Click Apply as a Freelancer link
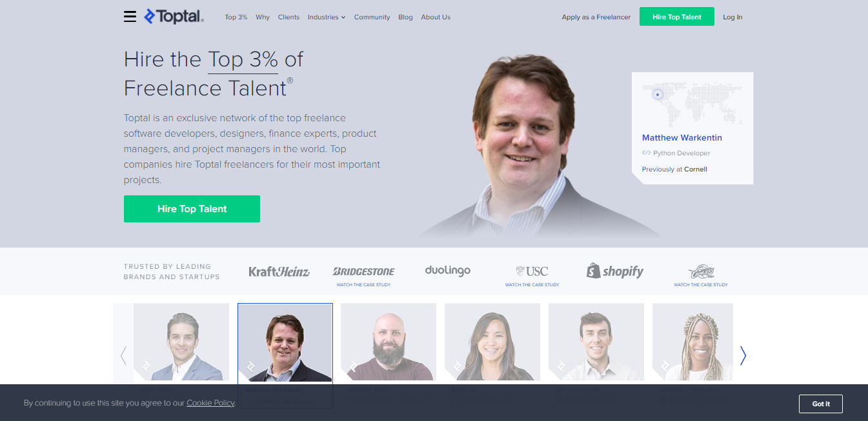Viewport: 868px width, 421px height. (596, 17)
